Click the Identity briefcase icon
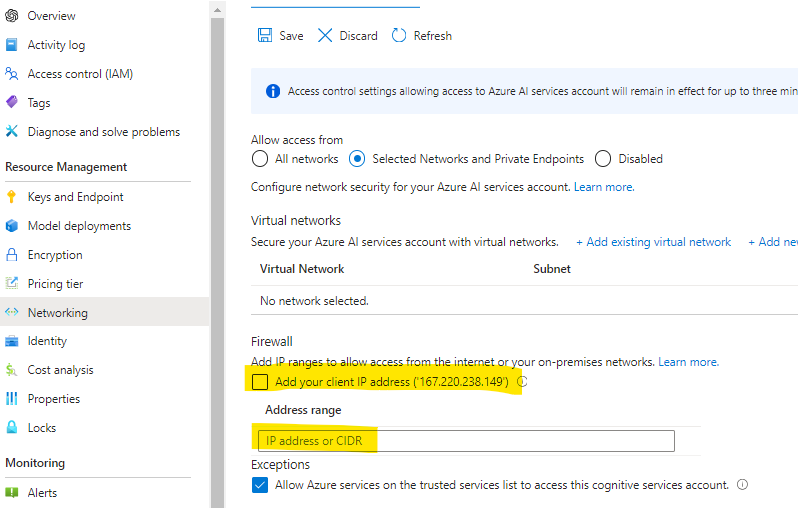Image resolution: width=798 pixels, height=508 pixels. click(x=12, y=341)
